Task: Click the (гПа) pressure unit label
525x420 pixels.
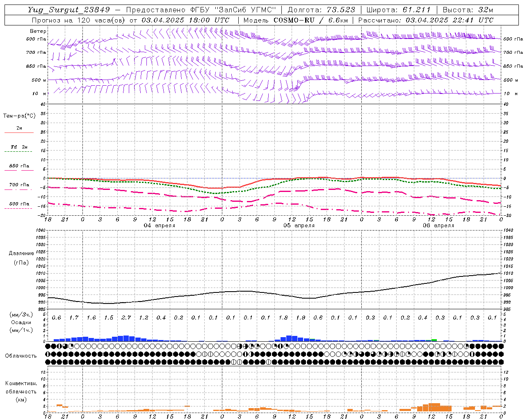Action: coord(21,263)
